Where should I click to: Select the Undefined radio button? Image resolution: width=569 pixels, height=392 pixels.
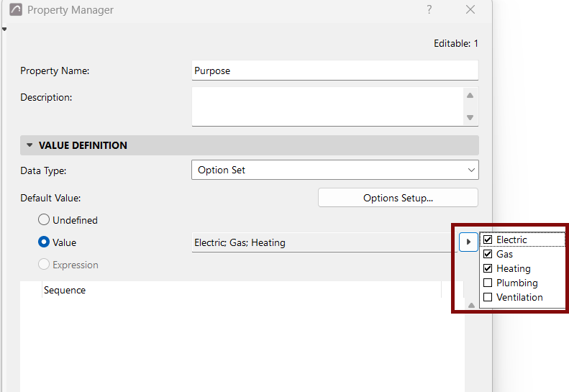click(x=44, y=219)
